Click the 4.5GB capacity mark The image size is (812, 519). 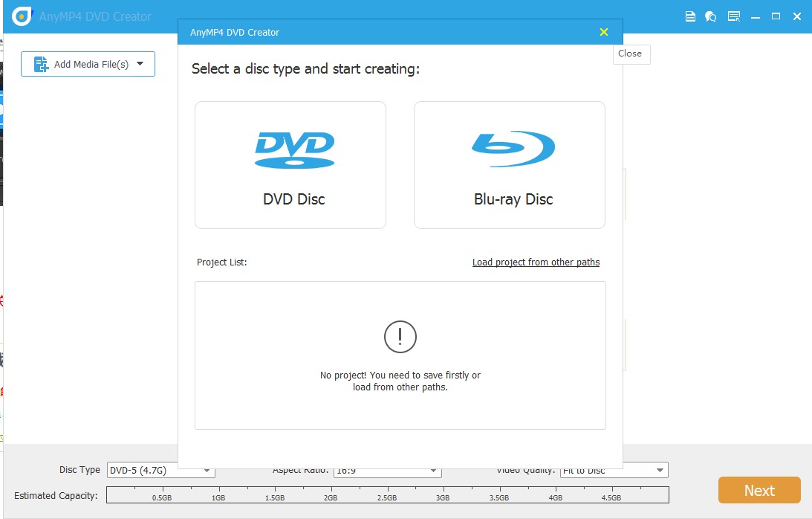coord(611,497)
